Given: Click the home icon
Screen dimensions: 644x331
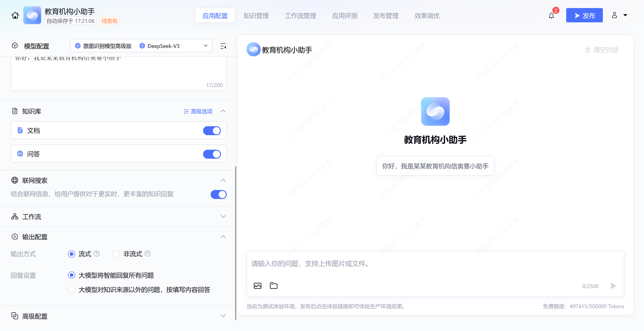Looking at the screenshot, I should (x=15, y=15).
